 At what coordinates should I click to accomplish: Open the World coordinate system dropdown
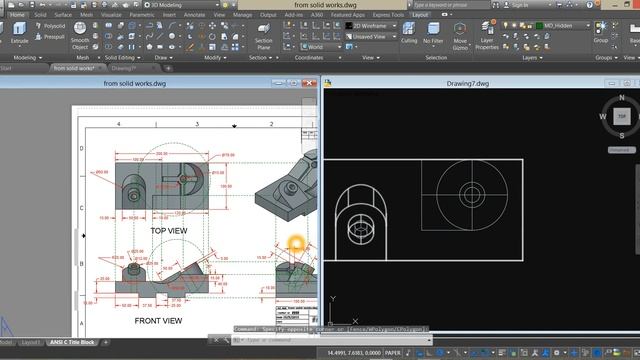(x=321, y=47)
